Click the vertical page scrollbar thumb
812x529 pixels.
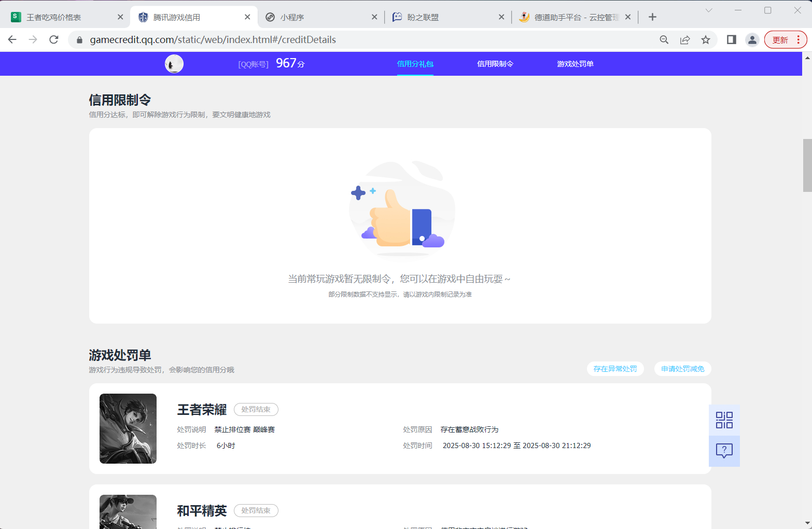tap(807, 165)
